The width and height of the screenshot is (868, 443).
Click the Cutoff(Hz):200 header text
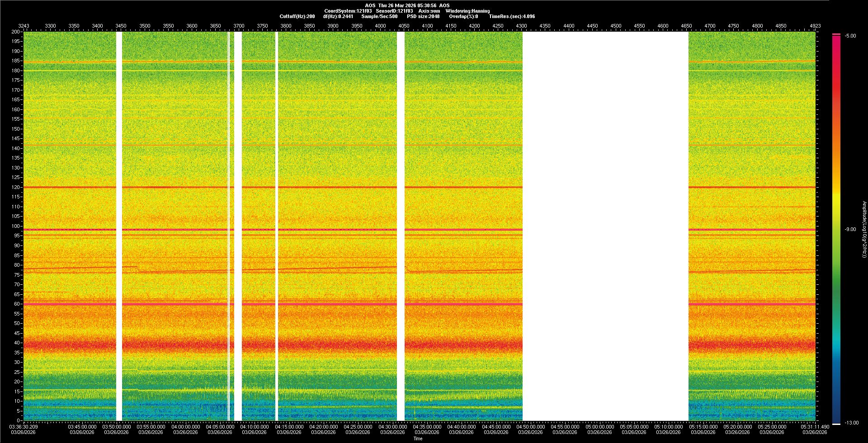[x=297, y=16]
